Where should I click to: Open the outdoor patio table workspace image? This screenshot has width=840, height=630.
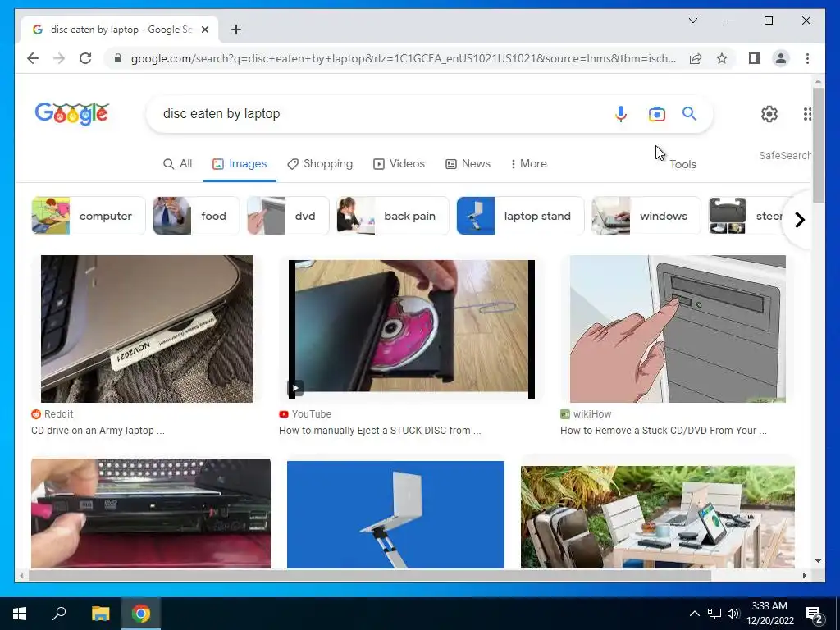coord(657,517)
